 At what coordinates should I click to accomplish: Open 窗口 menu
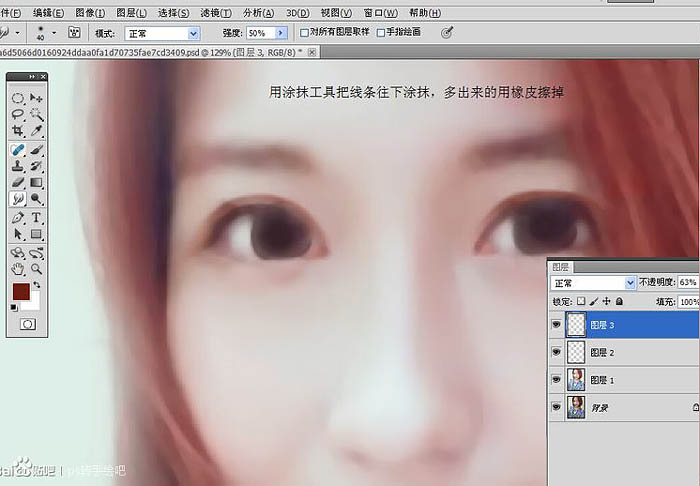point(380,13)
